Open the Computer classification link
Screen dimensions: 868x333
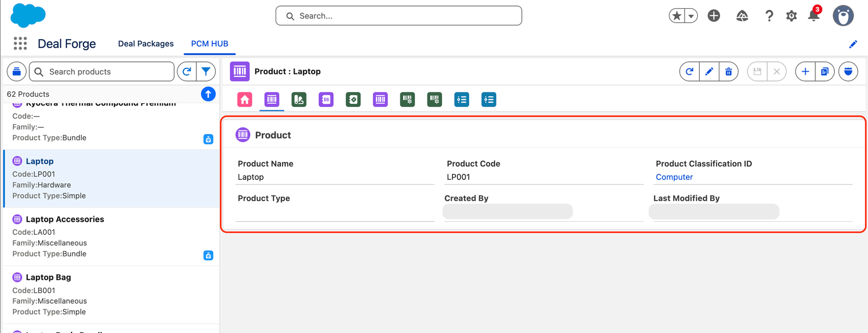click(x=674, y=177)
